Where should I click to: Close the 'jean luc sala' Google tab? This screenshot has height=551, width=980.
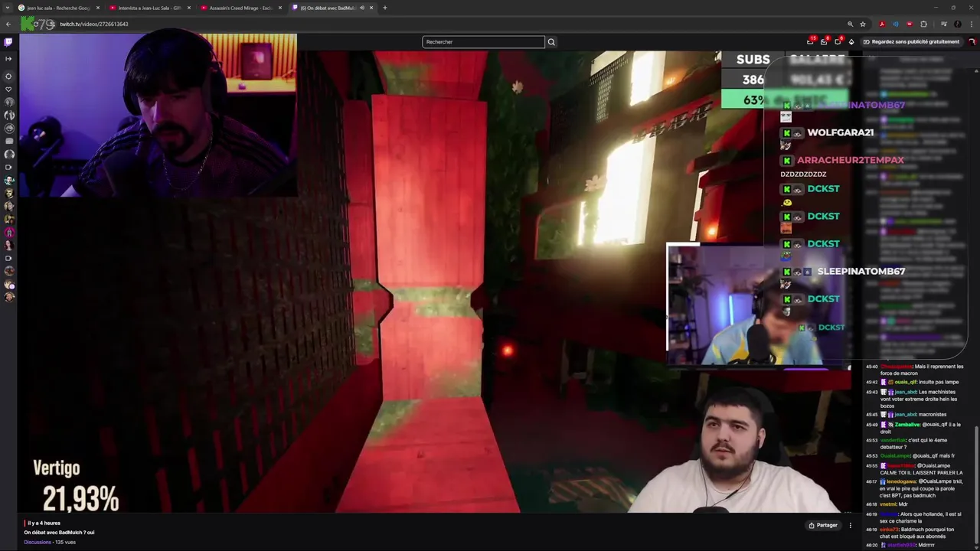click(x=98, y=8)
